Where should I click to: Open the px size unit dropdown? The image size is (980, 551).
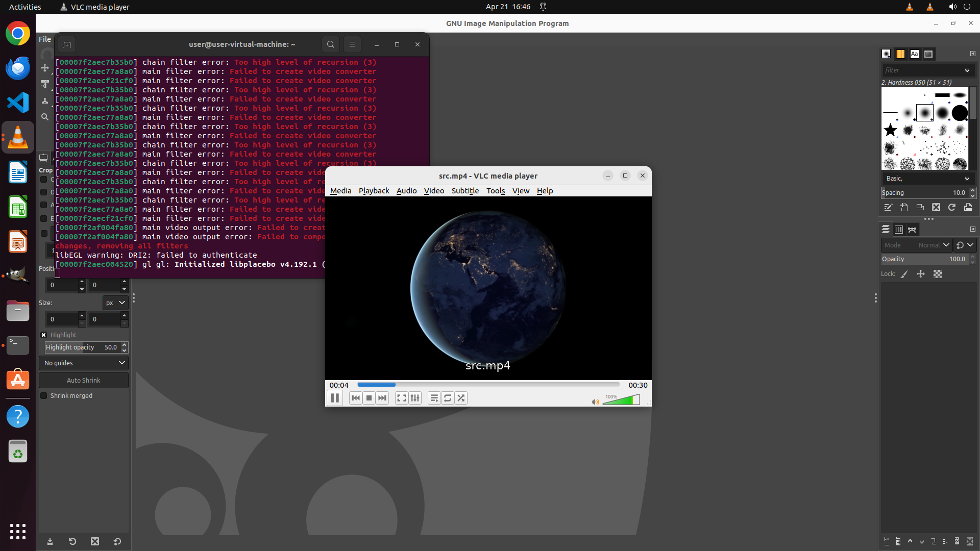(x=115, y=303)
